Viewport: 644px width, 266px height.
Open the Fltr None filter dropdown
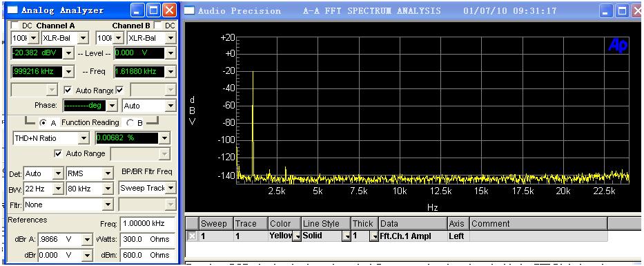pyautogui.click(x=108, y=205)
